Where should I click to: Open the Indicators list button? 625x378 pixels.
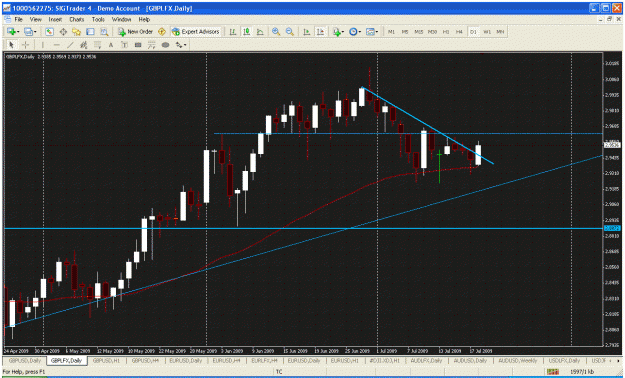[336, 32]
